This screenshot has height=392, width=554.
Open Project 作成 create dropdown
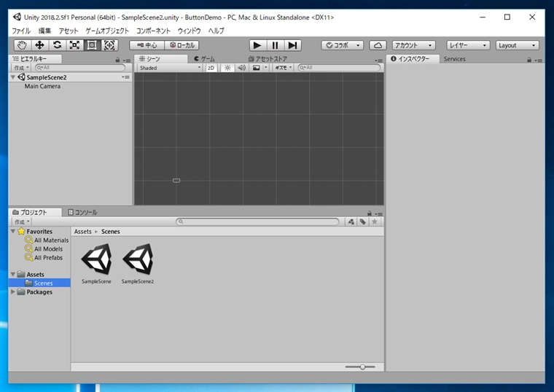coord(22,222)
